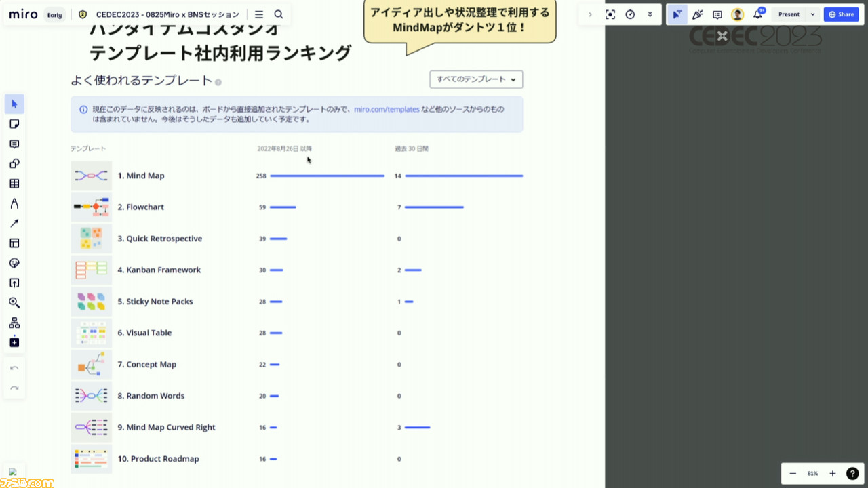The width and height of the screenshot is (868, 488).
Task: Click the テンプレート column header
Action: pyautogui.click(x=88, y=148)
